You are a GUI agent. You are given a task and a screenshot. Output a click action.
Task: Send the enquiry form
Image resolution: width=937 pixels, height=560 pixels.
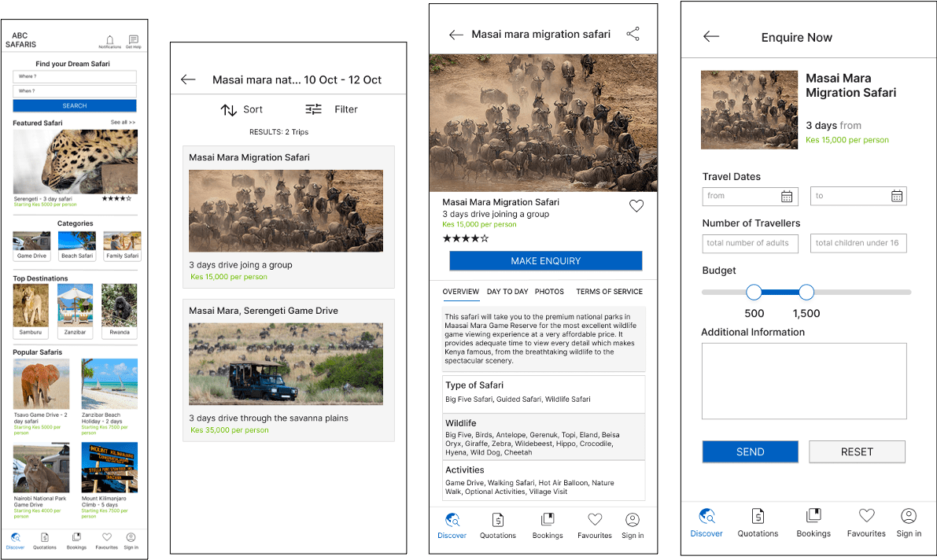pos(750,451)
